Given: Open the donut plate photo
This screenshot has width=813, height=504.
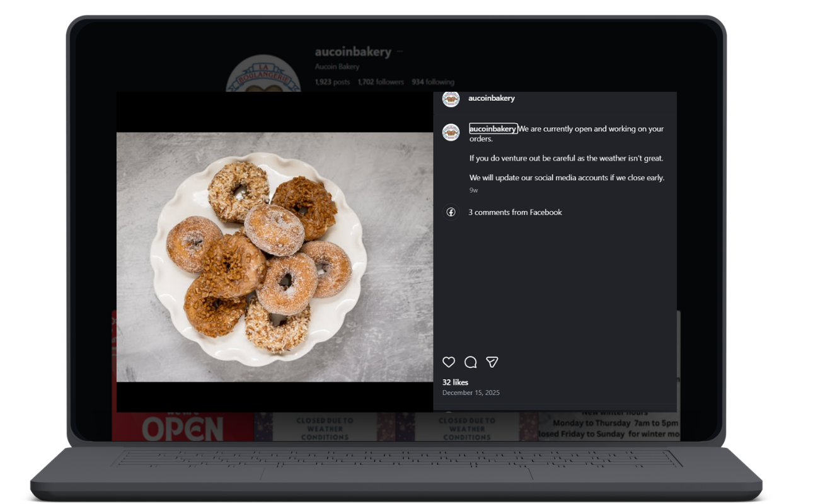Looking at the screenshot, I should coord(275,257).
